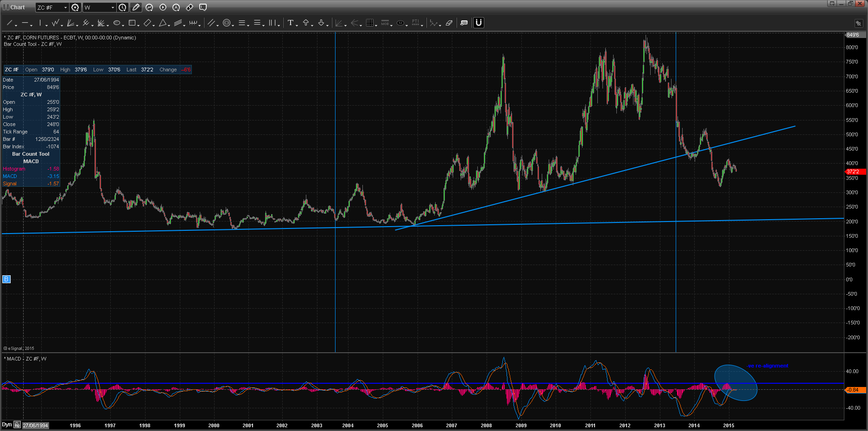Select the Fibonacci circles tool
This screenshot has height=431, width=868.
click(x=227, y=23)
